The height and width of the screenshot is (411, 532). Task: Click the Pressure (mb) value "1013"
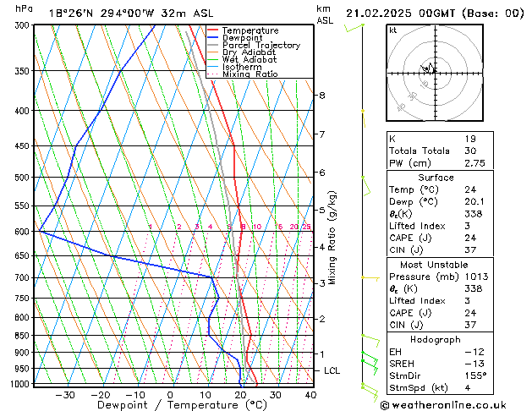point(476,277)
